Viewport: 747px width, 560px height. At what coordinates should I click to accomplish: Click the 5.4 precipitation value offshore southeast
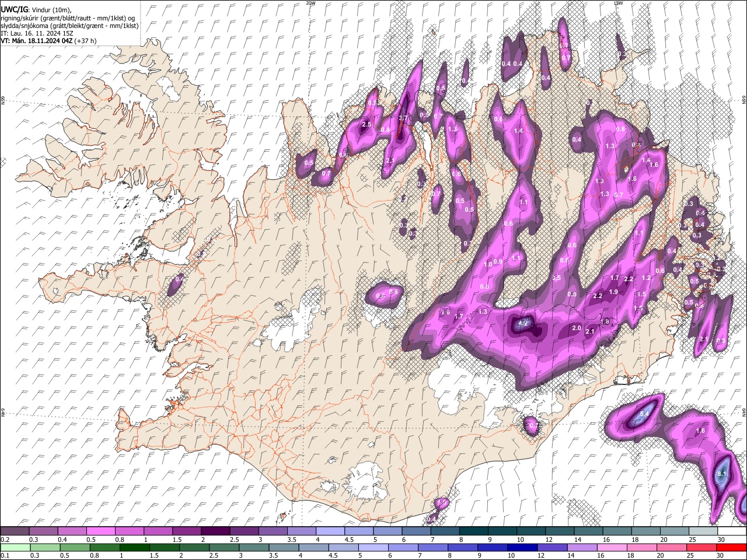[x=645, y=414]
